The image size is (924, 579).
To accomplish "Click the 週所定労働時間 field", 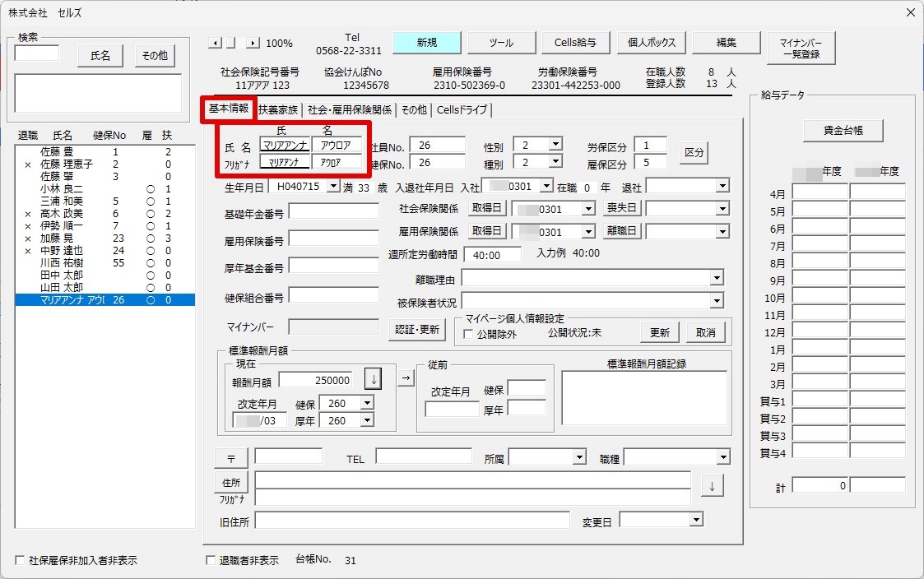I will [x=493, y=255].
